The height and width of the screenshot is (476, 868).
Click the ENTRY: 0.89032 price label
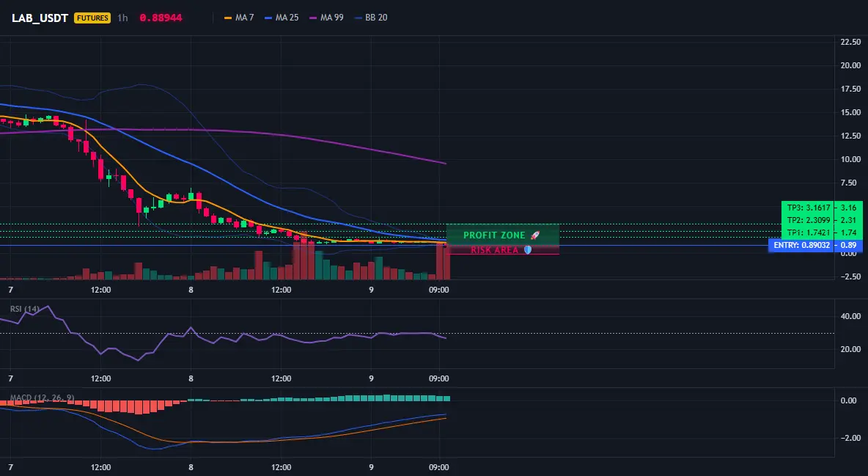[x=801, y=245]
